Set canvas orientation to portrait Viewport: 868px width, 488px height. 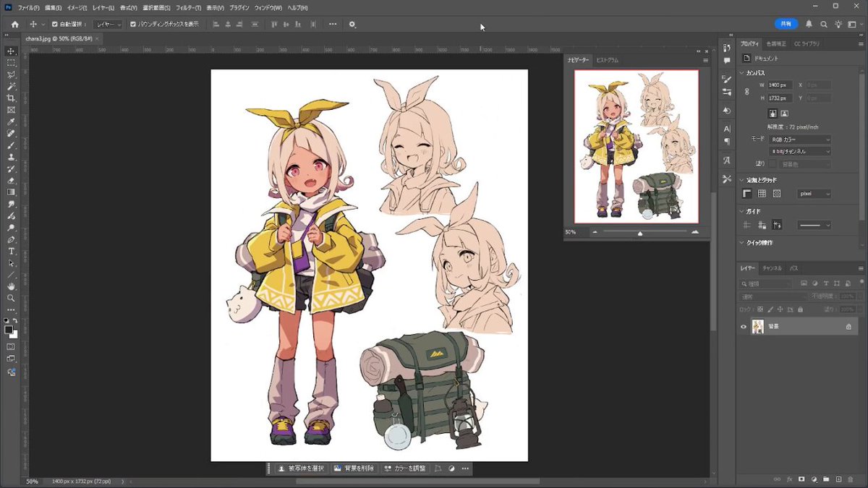773,114
